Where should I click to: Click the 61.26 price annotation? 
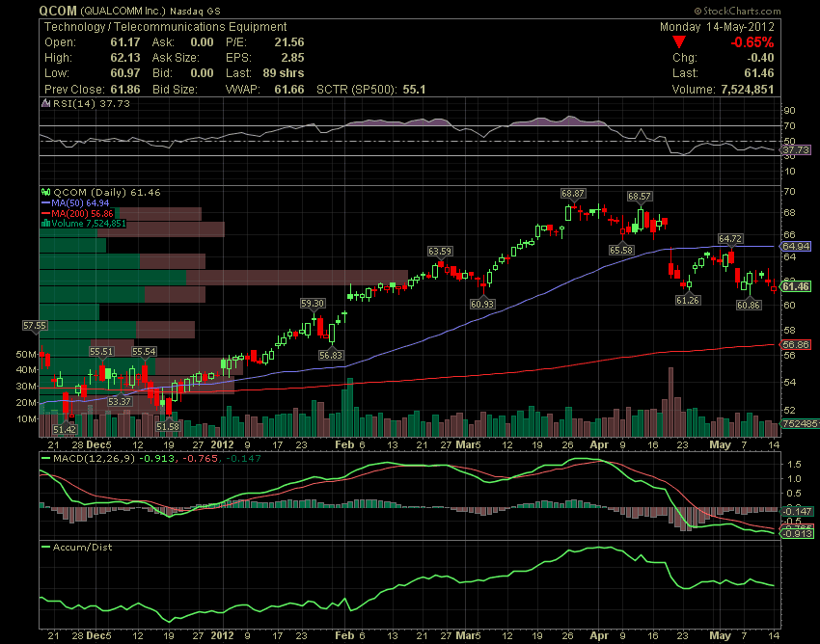(x=687, y=300)
